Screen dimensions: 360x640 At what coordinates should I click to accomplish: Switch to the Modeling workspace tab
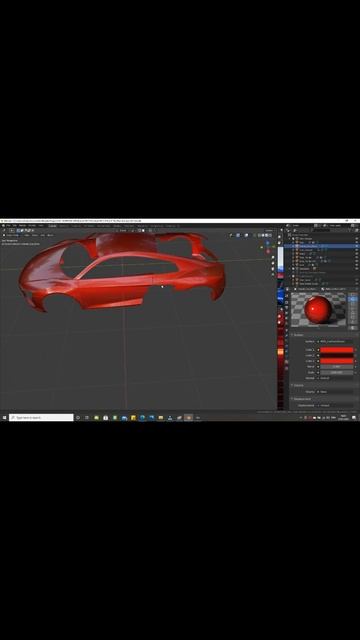click(64, 225)
